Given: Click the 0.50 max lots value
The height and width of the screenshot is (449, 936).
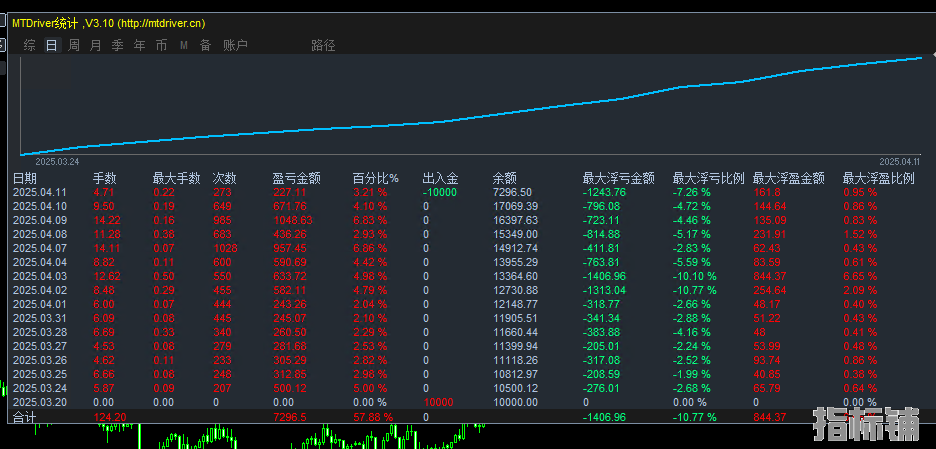Looking at the screenshot, I should pyautogui.click(x=164, y=276).
